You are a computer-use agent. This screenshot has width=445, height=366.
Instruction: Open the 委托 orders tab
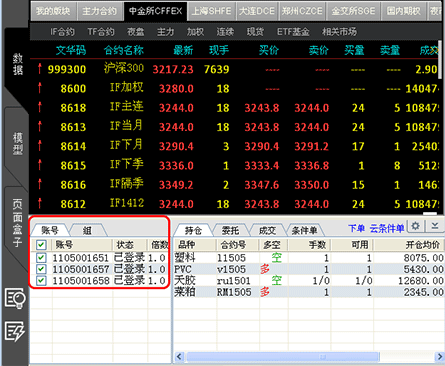click(x=230, y=230)
